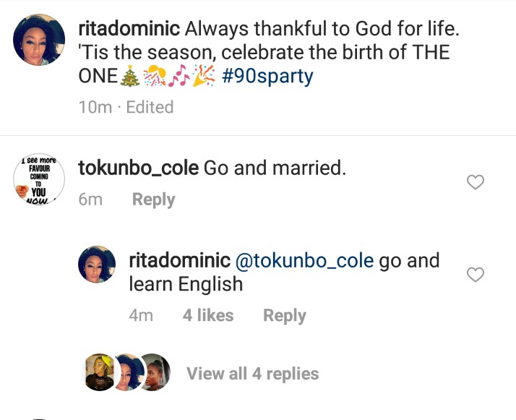Click the '4m' timestamp on ritadominic's reply

click(141, 315)
